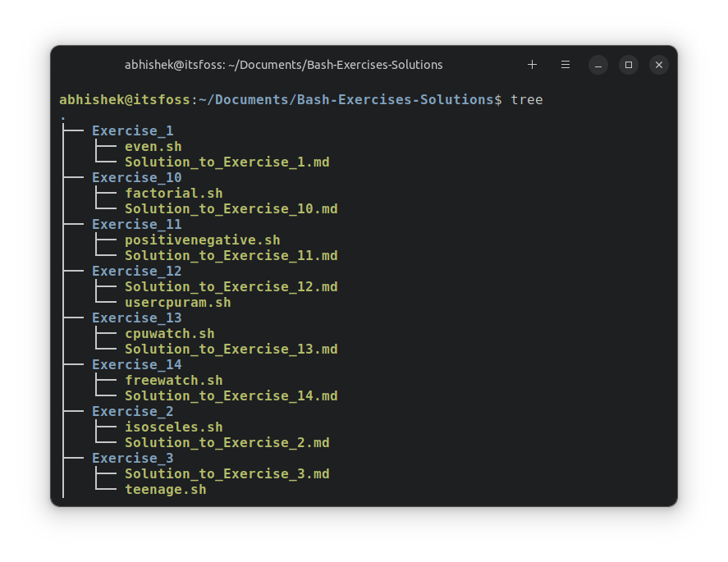
Task: Select freewatch.sh under Exercise_14
Action: pyautogui.click(x=173, y=380)
